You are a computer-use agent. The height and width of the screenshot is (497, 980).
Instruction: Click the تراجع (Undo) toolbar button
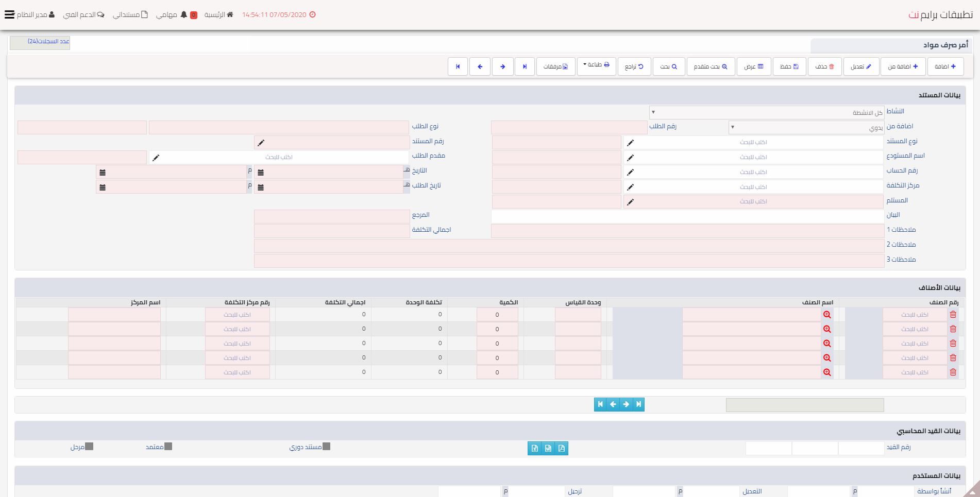click(634, 66)
